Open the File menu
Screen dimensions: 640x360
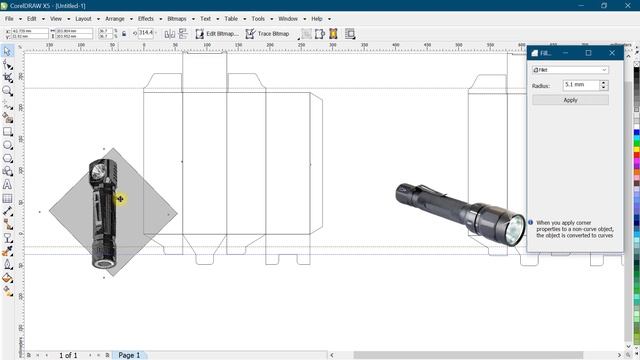(9, 19)
